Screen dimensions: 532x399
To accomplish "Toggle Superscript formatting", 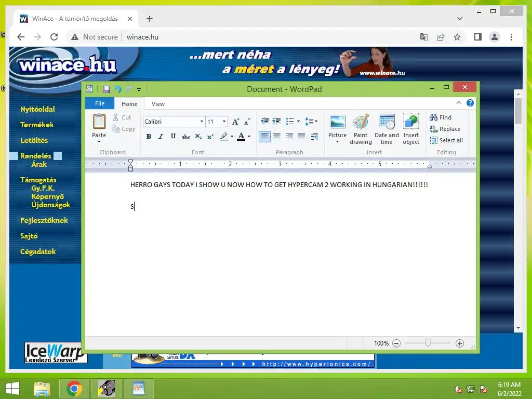I will [x=210, y=137].
